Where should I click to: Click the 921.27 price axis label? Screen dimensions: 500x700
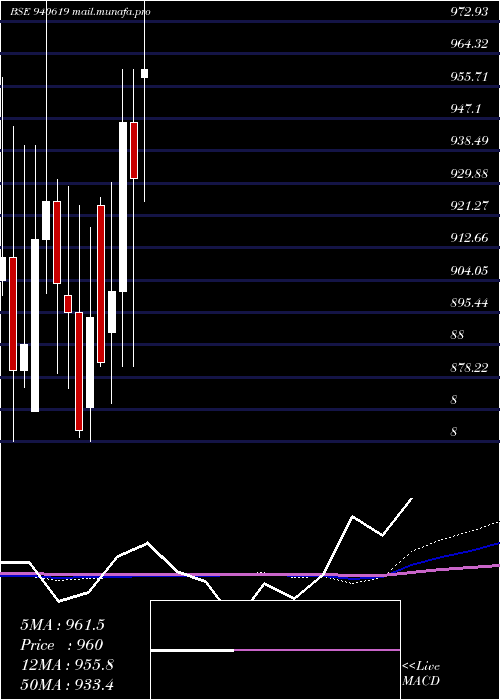[x=469, y=205]
